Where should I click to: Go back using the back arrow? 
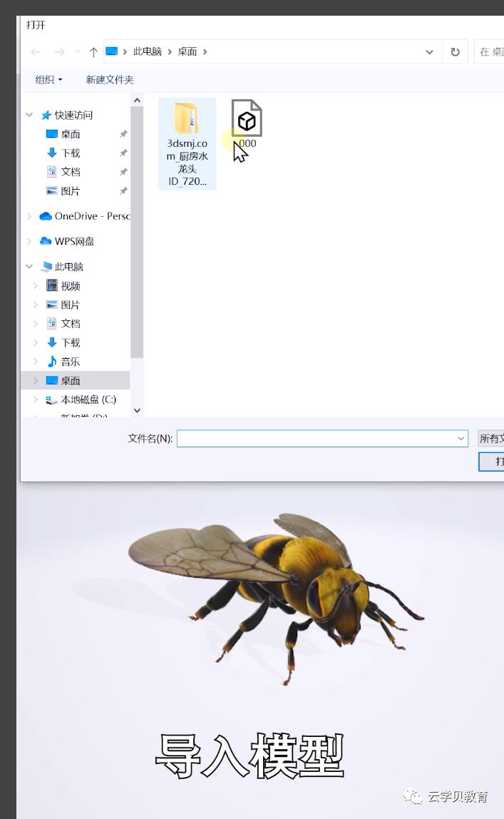[x=36, y=52]
